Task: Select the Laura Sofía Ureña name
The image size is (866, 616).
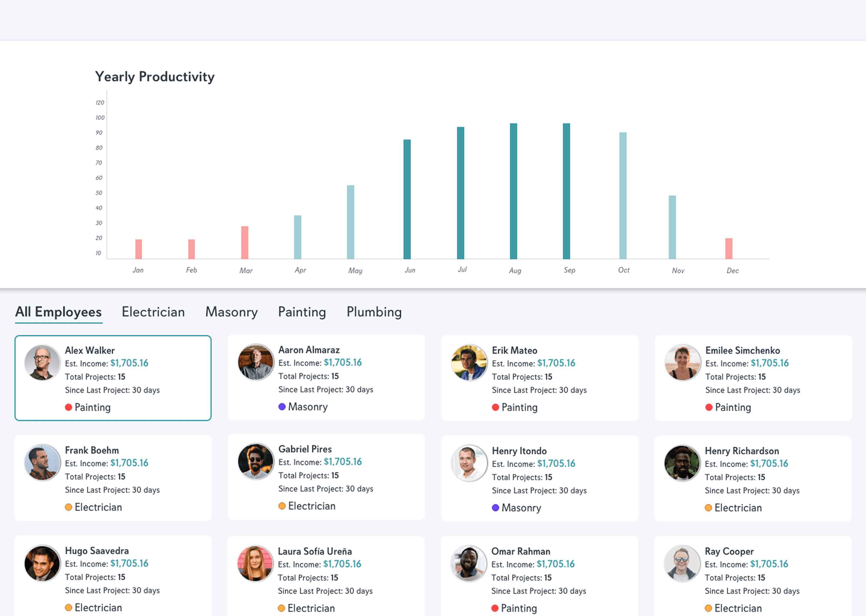Action: [x=315, y=551]
